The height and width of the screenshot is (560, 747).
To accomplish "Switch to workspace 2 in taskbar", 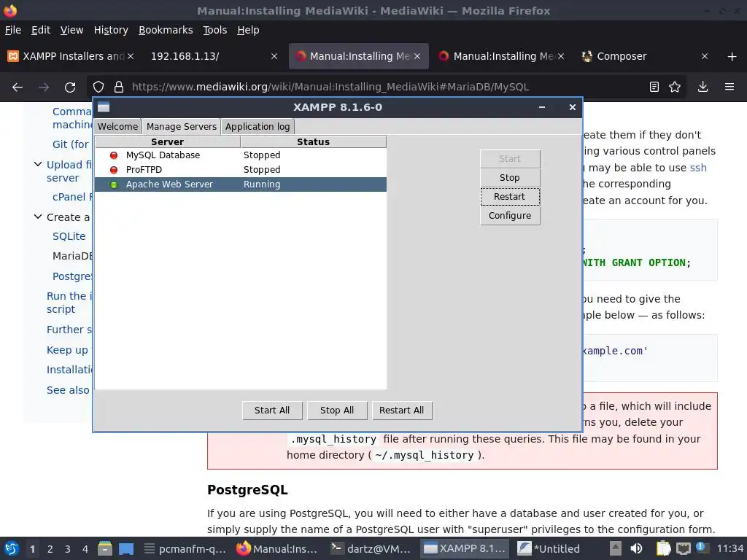I will [x=50, y=549].
